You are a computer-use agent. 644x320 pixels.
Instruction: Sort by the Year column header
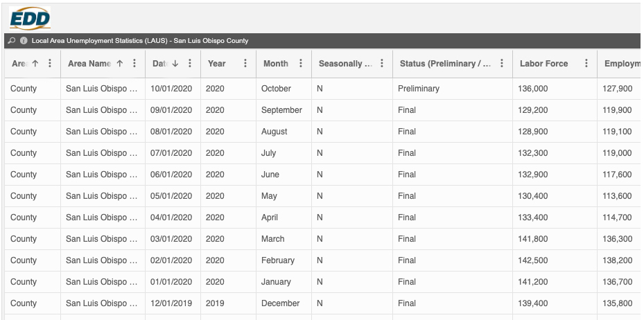coord(217,64)
